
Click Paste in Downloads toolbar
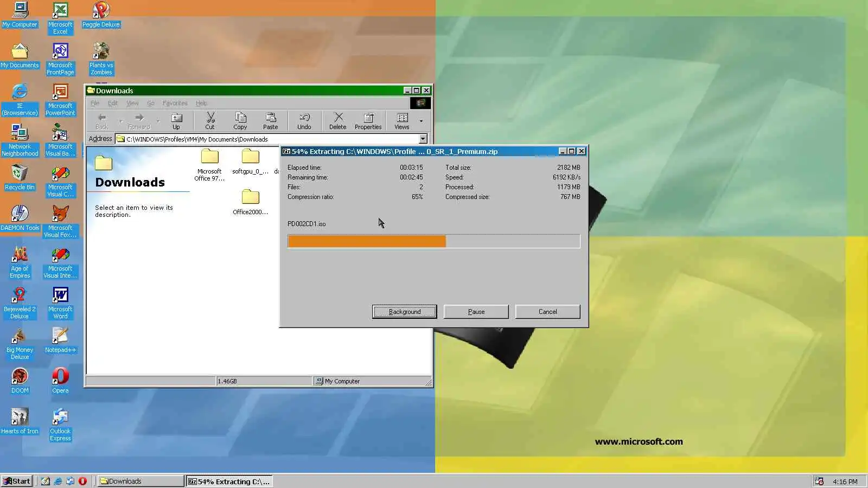271,121
